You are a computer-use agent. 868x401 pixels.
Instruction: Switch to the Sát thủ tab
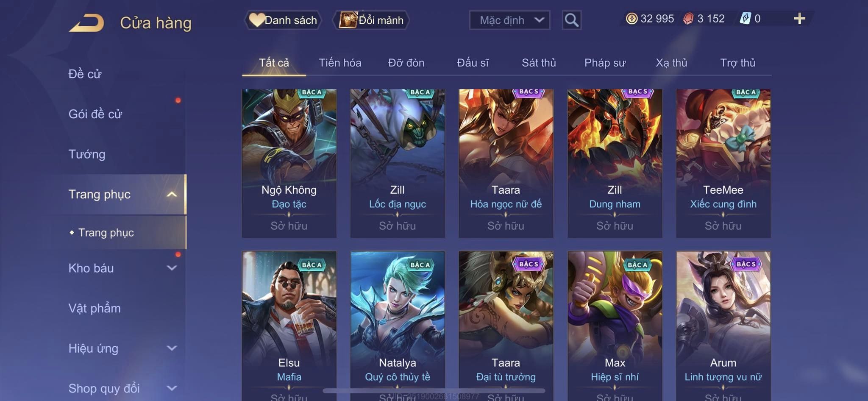(538, 63)
